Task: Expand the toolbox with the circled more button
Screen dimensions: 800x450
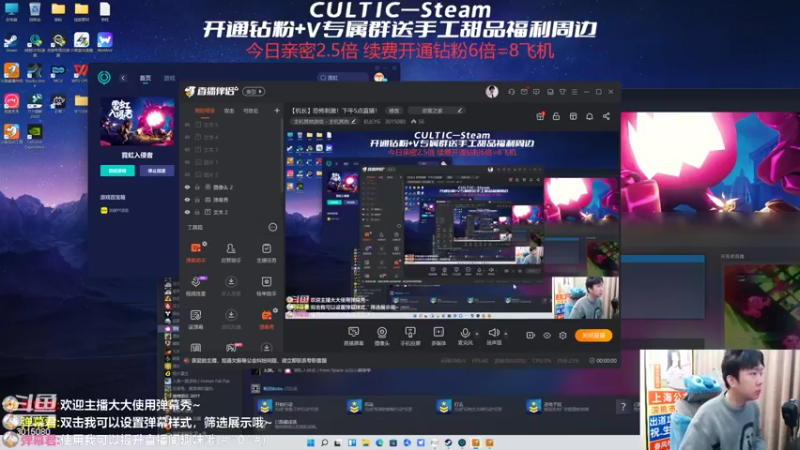Action: [273, 227]
